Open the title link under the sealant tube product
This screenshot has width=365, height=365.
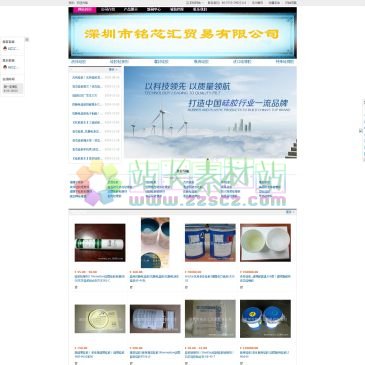coord(100,278)
